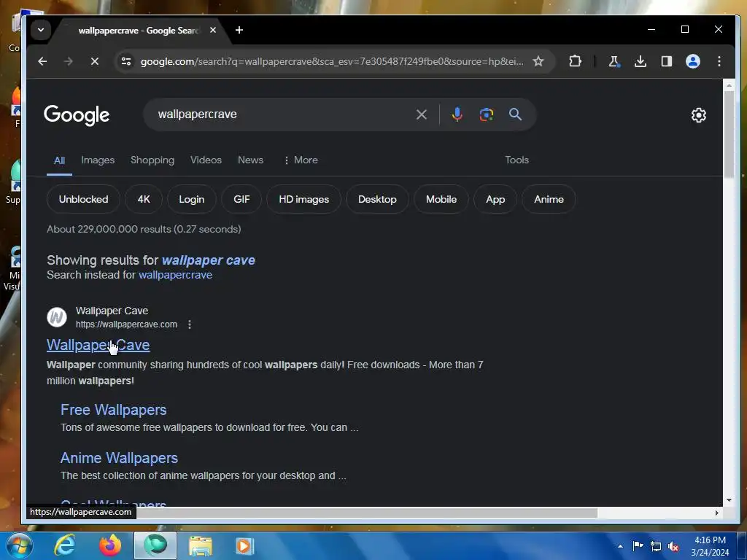This screenshot has height=560, width=747.
Task: Click the 'wallpaper cave' corrected query link
Action: [208, 260]
